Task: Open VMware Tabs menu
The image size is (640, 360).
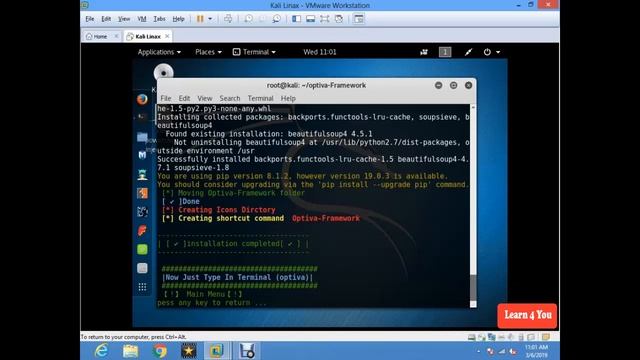Action: 159,19
